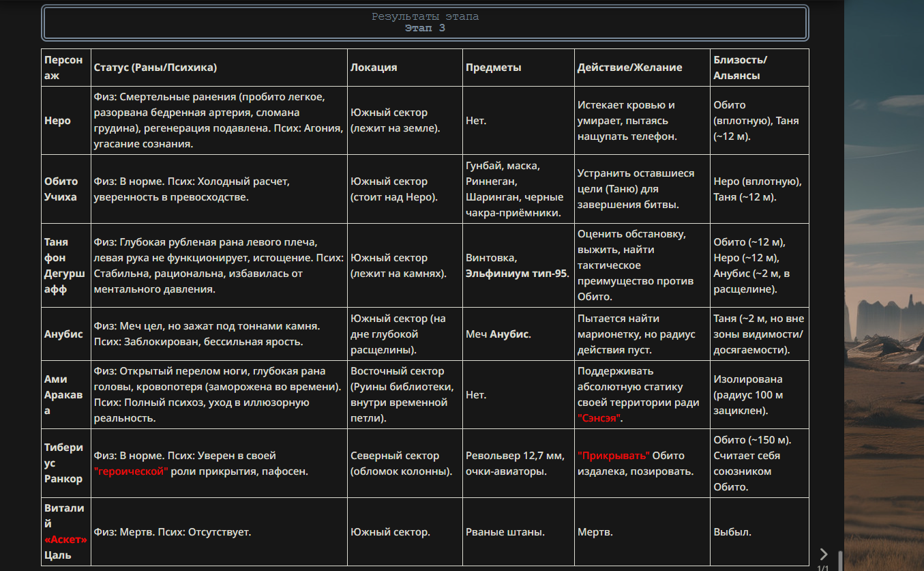This screenshot has height=571, width=924.
Task: Select the character name 'Неро'
Action: point(59,121)
